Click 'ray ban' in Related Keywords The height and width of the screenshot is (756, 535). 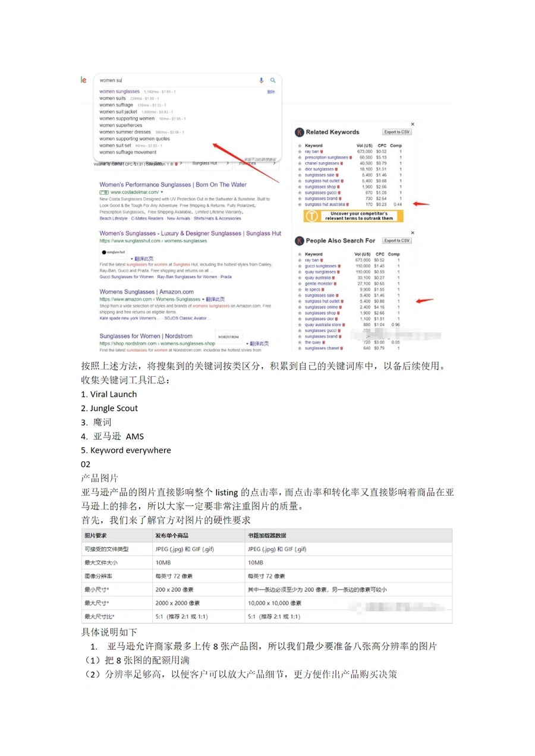click(x=311, y=152)
